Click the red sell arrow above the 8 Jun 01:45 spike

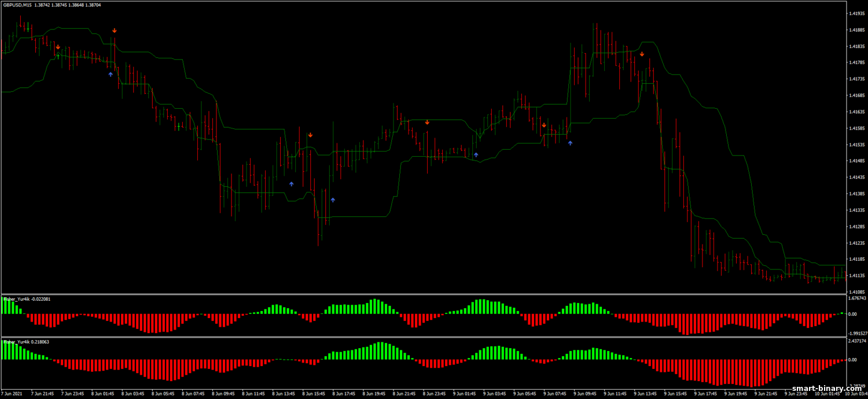pyautogui.click(x=115, y=30)
